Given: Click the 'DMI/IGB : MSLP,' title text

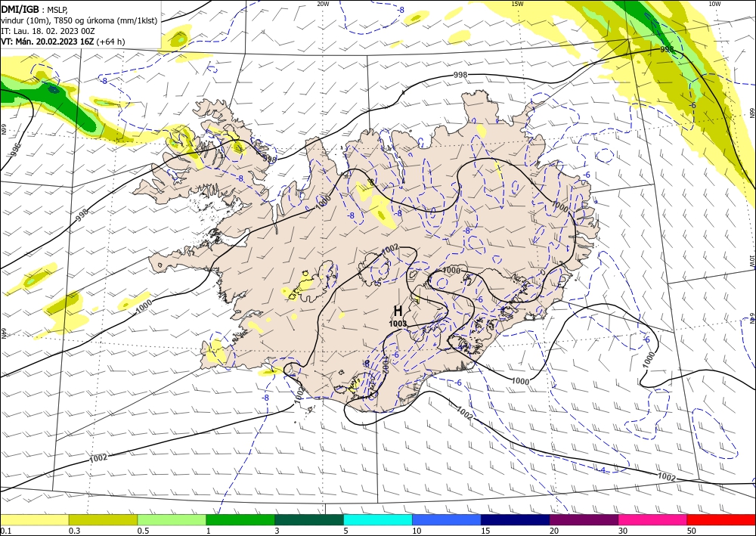Looking at the screenshot, I should (x=35, y=10).
